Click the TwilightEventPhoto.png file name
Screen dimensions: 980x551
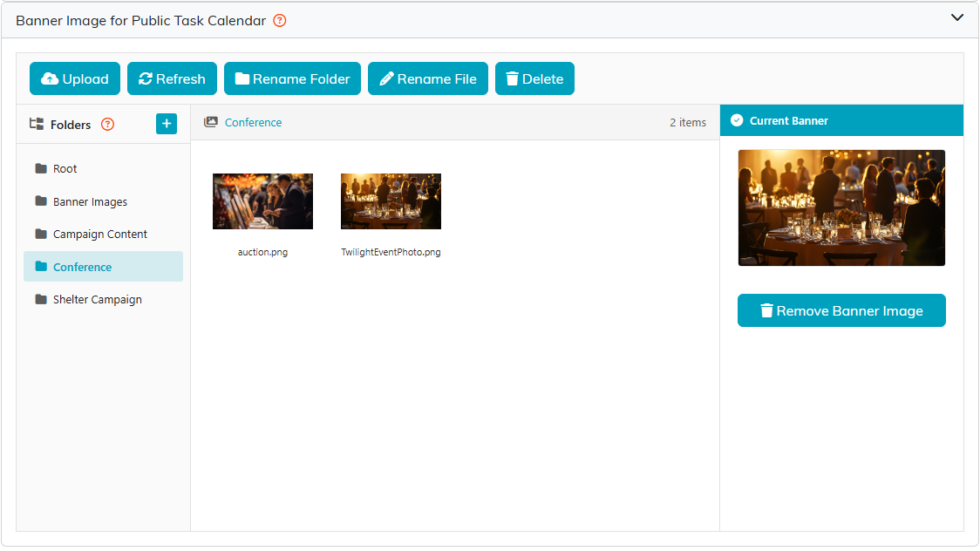(391, 252)
